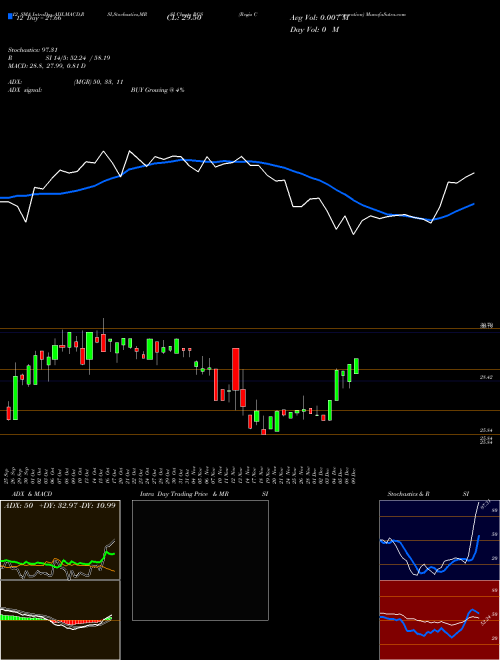Screen dimensions: 500x660
Task: Click the blue 12-day SMA legend square
Action: pos(10,17)
